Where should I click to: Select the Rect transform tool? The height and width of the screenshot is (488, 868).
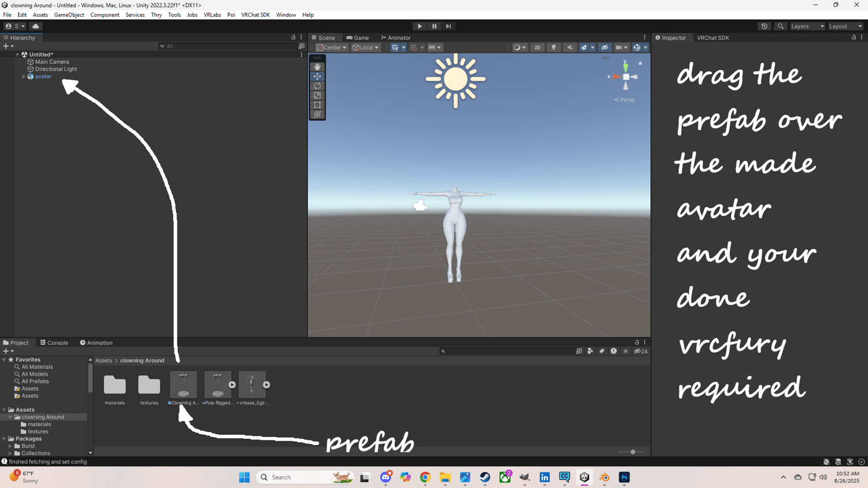pos(317,105)
